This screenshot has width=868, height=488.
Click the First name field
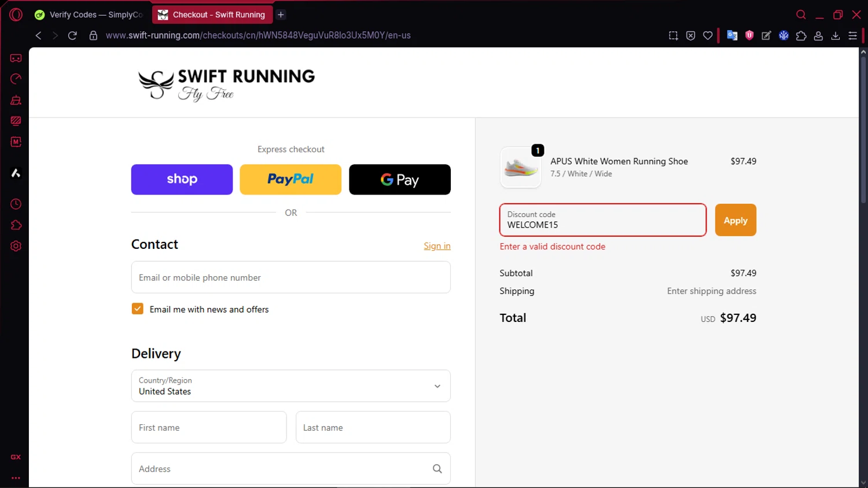[x=209, y=427]
